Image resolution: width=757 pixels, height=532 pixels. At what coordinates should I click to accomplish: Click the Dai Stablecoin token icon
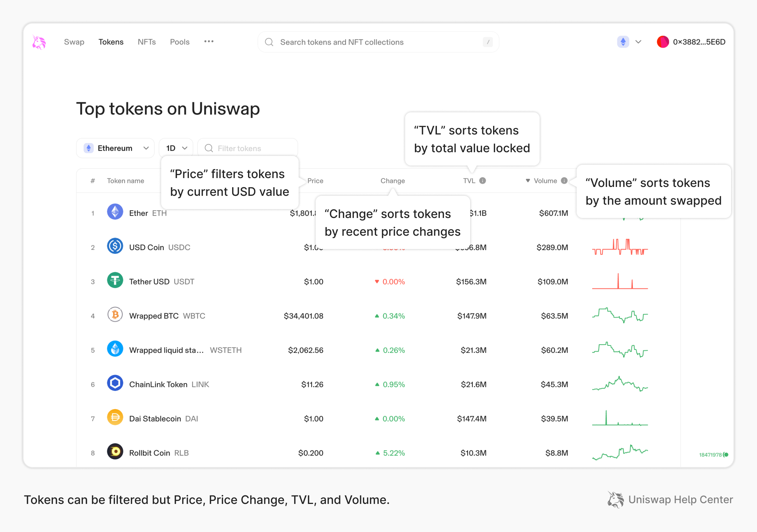115,417
